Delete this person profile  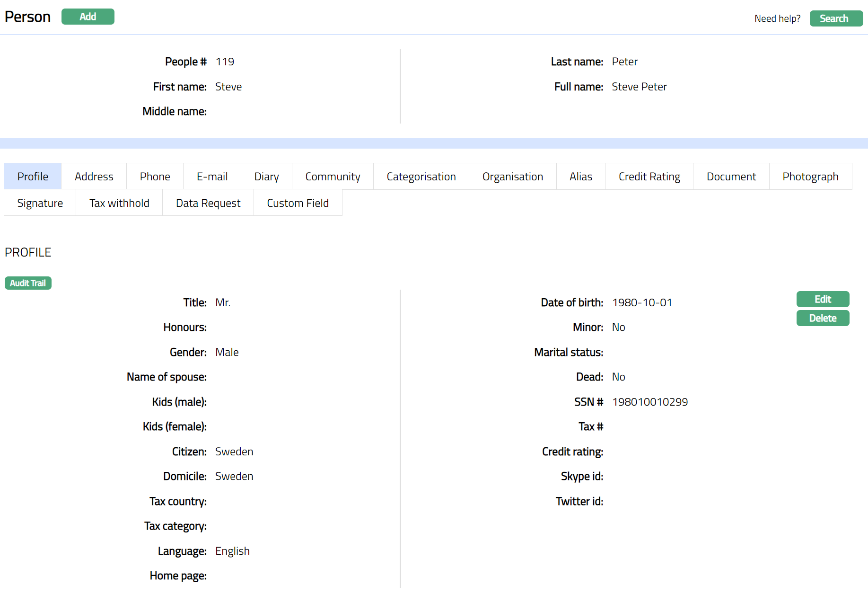click(822, 318)
